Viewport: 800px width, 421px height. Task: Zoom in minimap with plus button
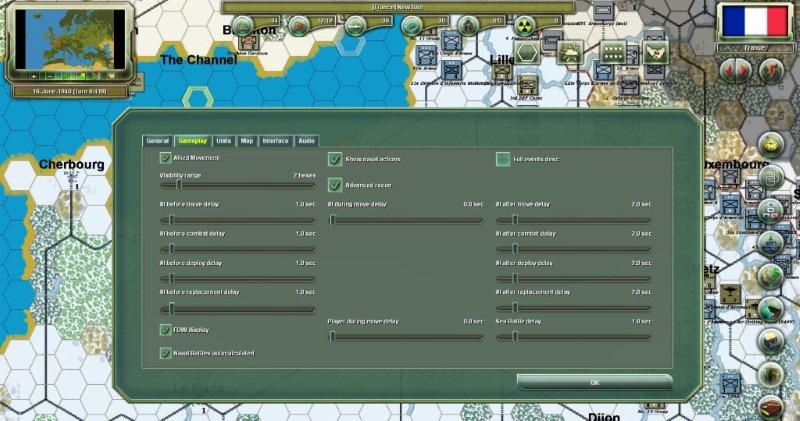(34, 77)
